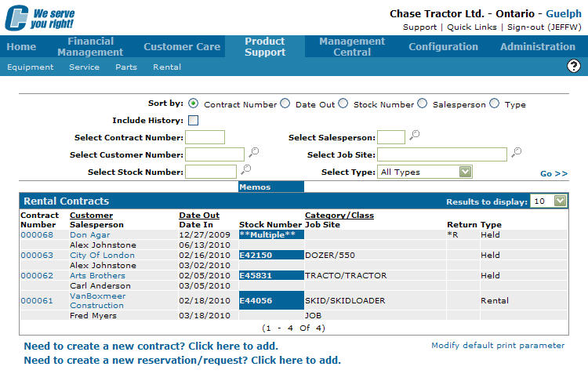Select Contract Number sort radio button
The width and height of the screenshot is (588, 381).
point(193,103)
